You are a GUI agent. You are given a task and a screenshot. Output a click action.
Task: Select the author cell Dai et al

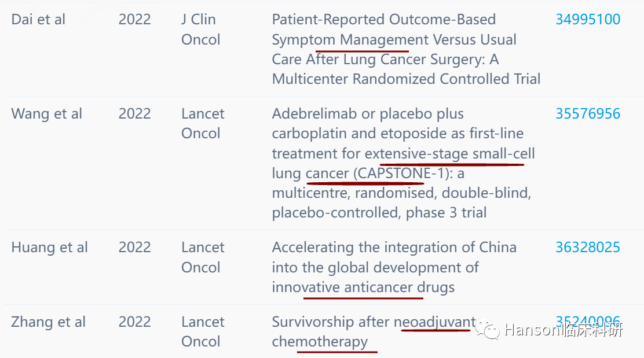pyautogui.click(x=38, y=19)
